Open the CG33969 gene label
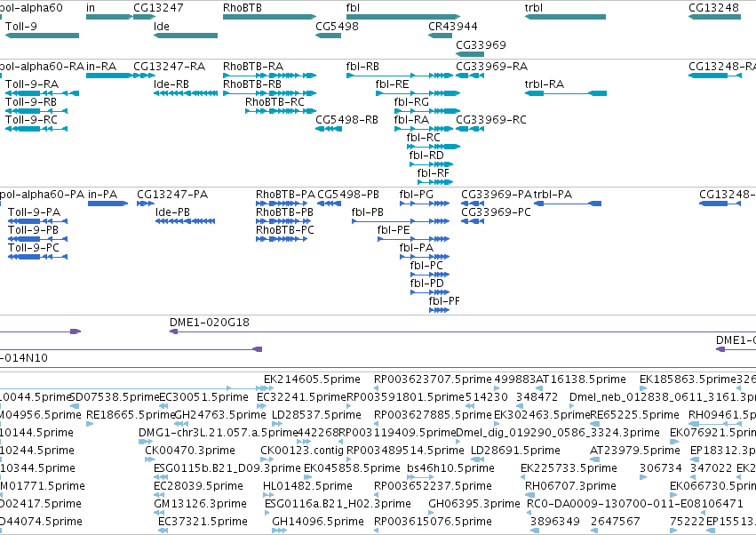The image size is (756, 535). click(481, 44)
